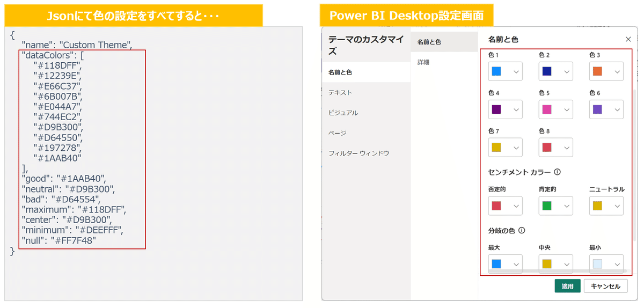Screen dimensions: 644x308
Task: Click the 色 1 blue color swatch
Action: (496, 71)
